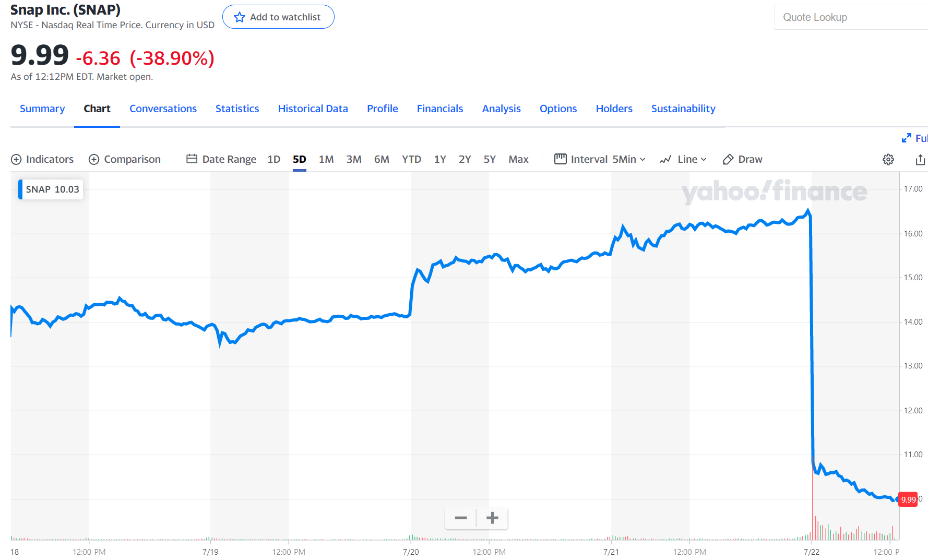Open the Analysis tab

pyautogui.click(x=501, y=109)
